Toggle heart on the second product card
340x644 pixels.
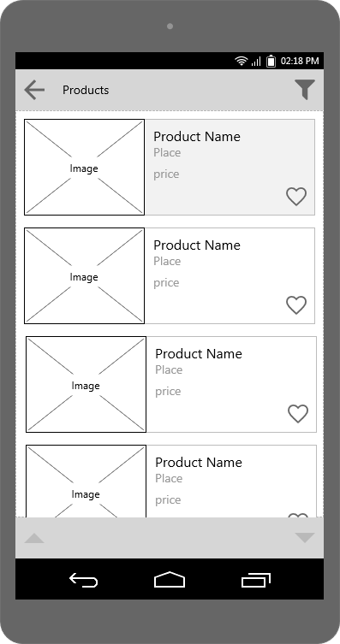[296, 305]
